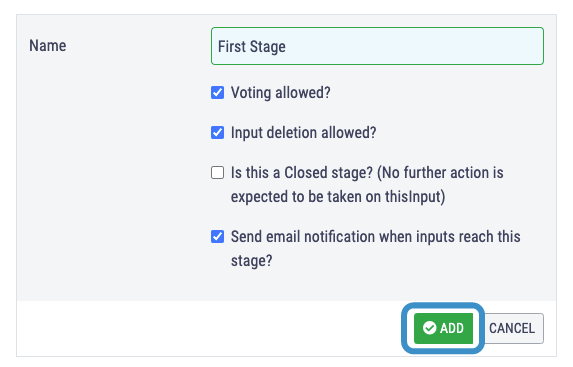Image resolution: width=573 pixels, height=367 pixels.
Task: Click 'expected to be taken on thisInput' text
Action: tap(336, 197)
